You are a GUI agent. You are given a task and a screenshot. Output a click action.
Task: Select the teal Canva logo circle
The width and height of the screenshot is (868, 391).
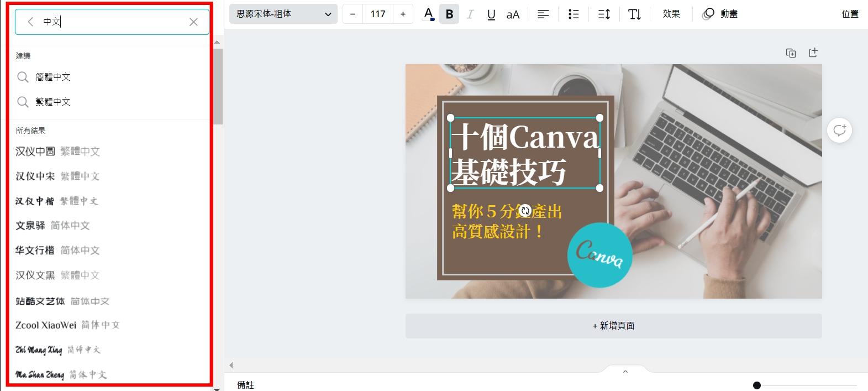point(599,255)
